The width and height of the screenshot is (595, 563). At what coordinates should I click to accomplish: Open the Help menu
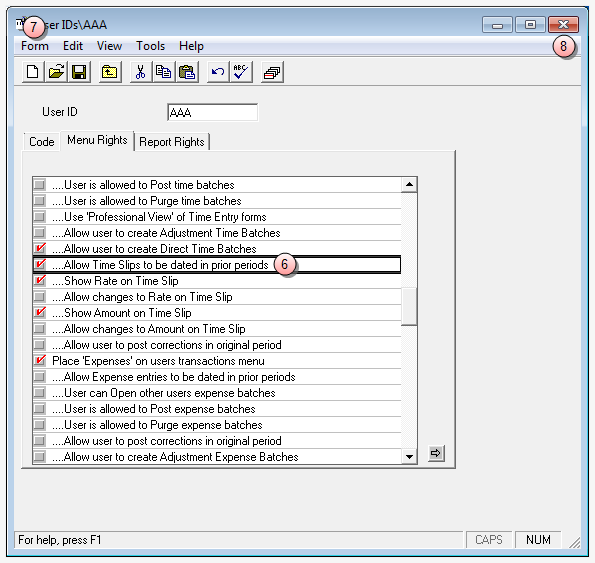pyautogui.click(x=191, y=46)
